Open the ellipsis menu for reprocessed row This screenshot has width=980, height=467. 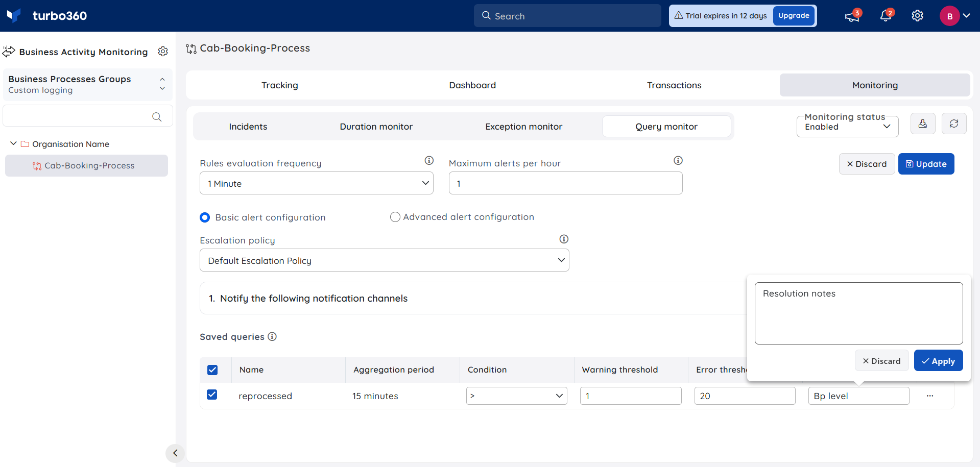click(x=930, y=396)
